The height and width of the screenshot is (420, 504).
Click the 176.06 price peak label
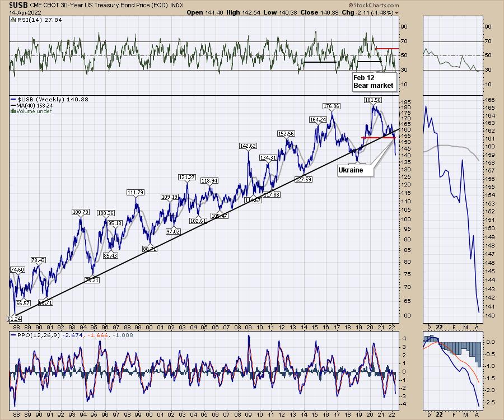[x=332, y=106]
